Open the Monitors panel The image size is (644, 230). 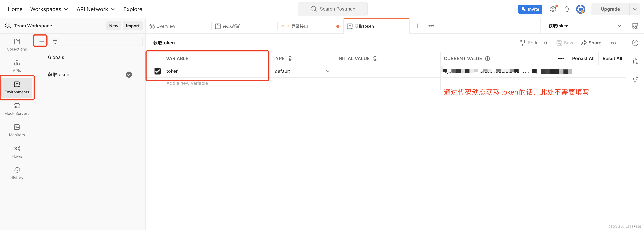pos(16,130)
